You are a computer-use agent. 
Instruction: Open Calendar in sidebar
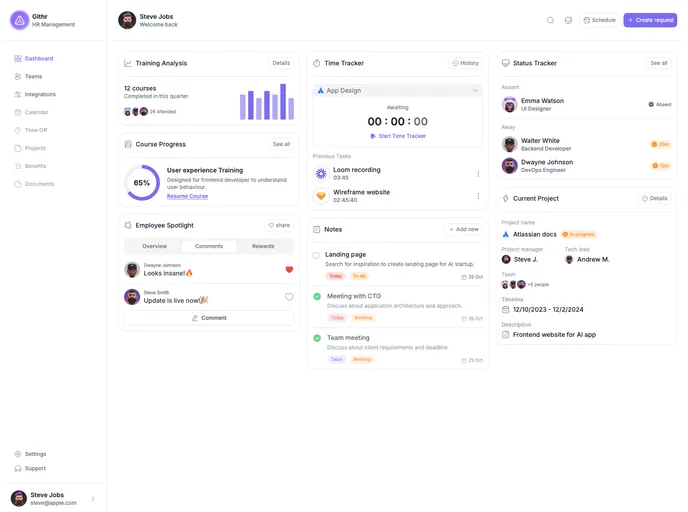point(31,112)
